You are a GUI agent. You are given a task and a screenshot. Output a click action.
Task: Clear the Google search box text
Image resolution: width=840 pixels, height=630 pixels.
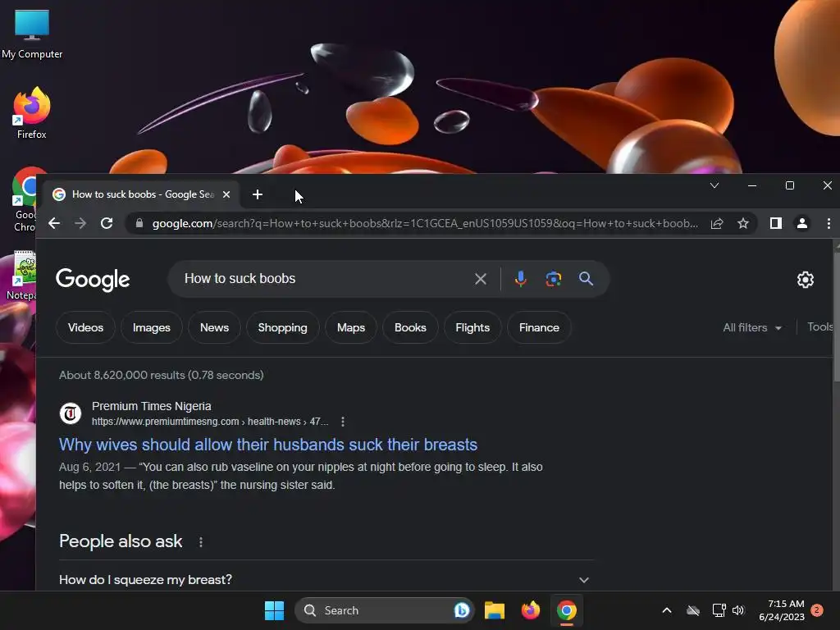tap(481, 279)
